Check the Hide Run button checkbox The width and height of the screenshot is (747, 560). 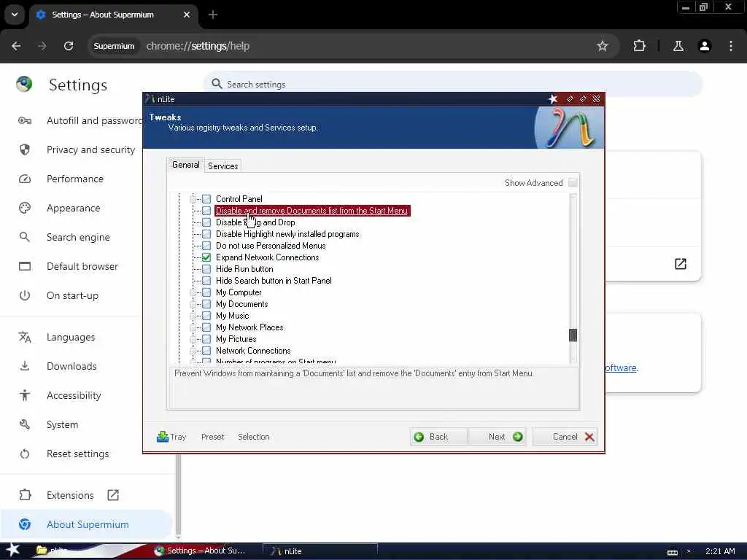point(206,269)
